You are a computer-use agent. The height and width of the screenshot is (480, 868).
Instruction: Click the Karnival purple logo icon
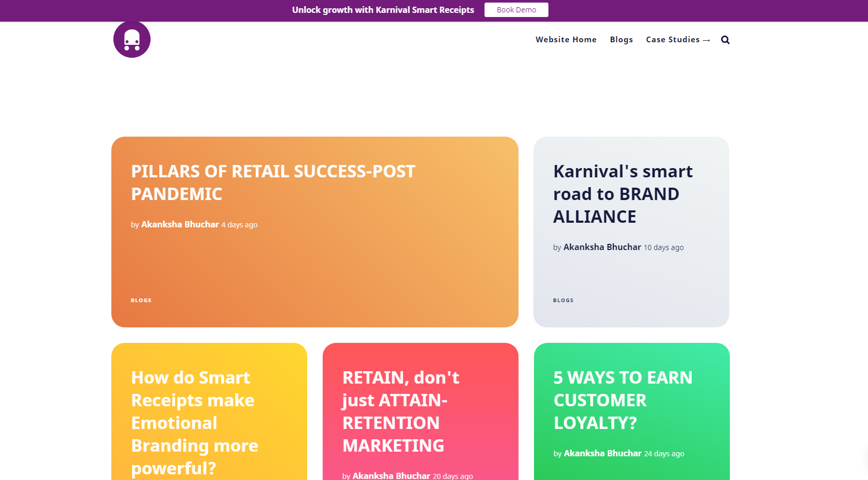132,40
